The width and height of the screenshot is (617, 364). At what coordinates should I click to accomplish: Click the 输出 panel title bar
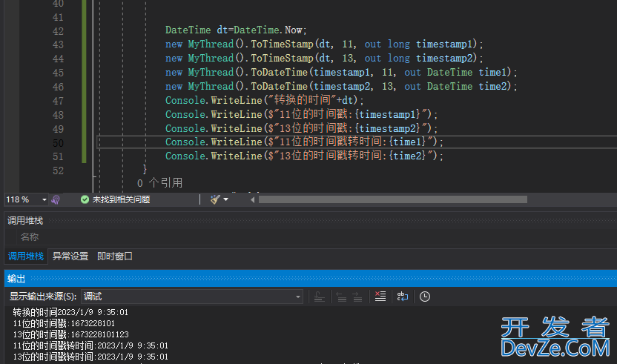[311, 279]
